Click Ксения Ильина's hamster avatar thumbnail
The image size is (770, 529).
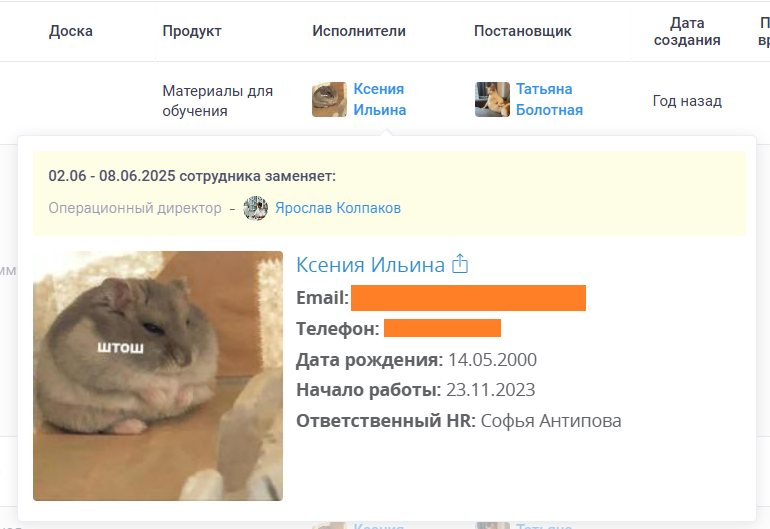[x=329, y=99]
